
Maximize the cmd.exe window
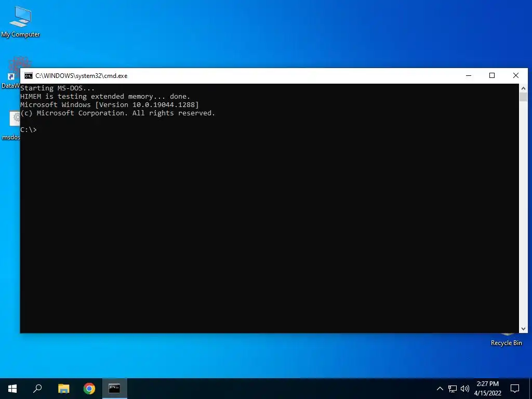tap(492, 76)
